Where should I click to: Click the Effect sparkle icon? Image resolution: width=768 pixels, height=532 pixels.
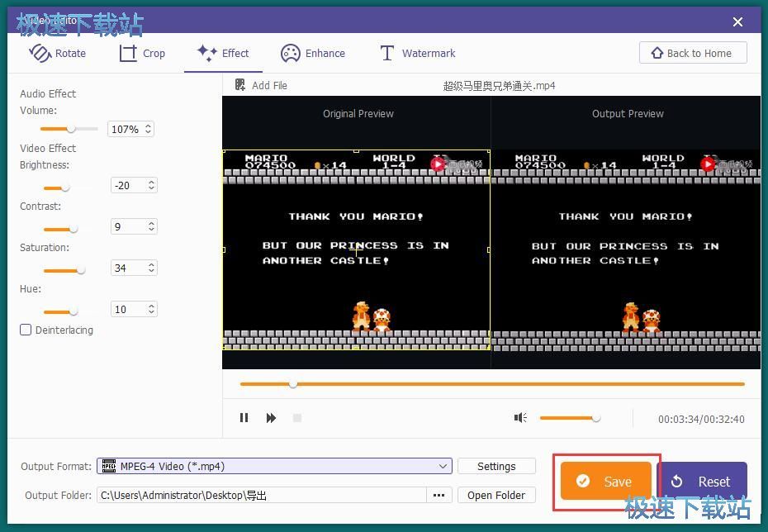(x=206, y=52)
